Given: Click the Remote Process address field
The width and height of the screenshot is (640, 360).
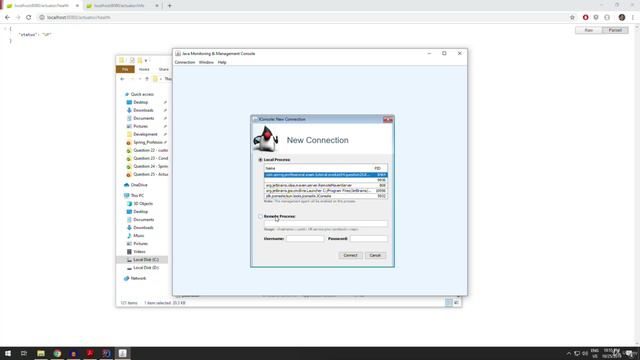Looking at the screenshot, I should tap(326, 223).
